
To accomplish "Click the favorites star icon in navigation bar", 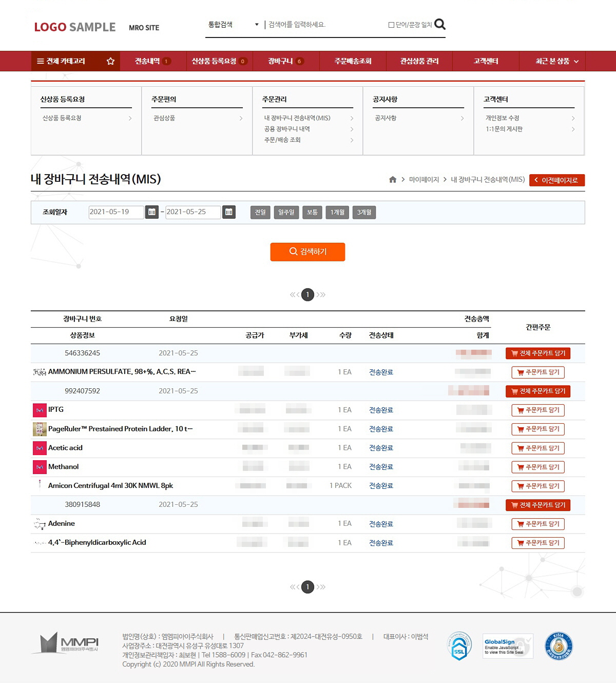I will tap(110, 61).
